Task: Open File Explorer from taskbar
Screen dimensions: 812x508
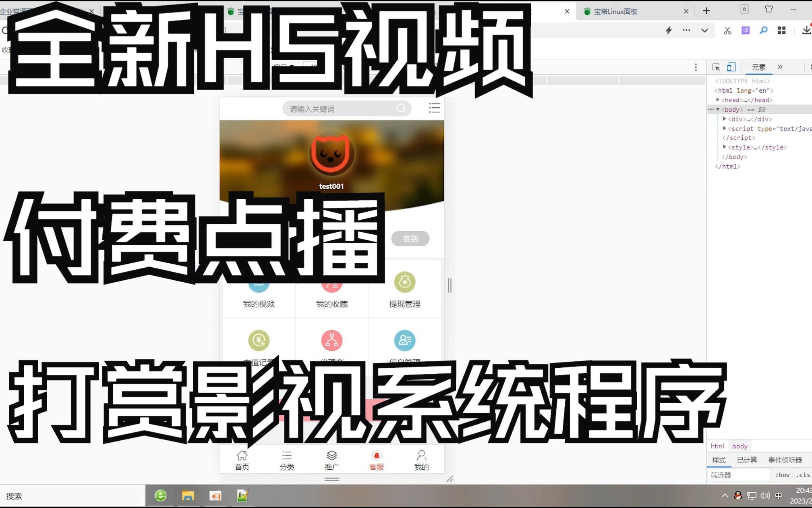Action: click(188, 496)
